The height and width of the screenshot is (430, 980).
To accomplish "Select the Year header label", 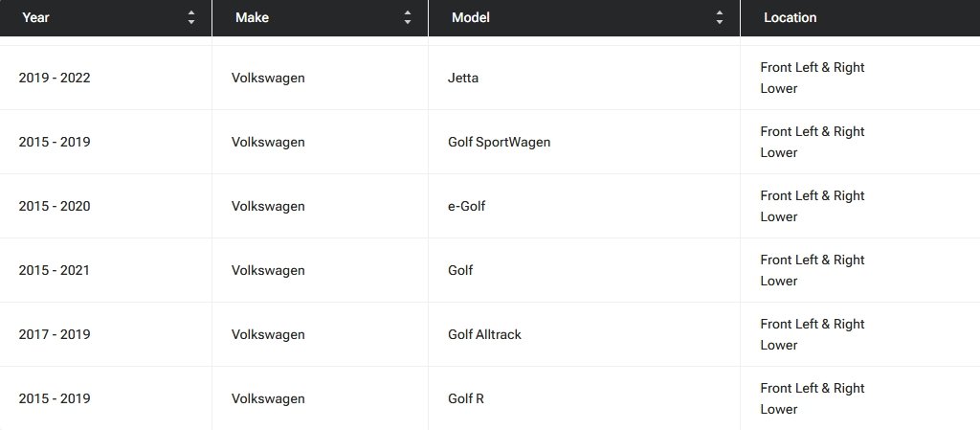I will pyautogui.click(x=35, y=17).
